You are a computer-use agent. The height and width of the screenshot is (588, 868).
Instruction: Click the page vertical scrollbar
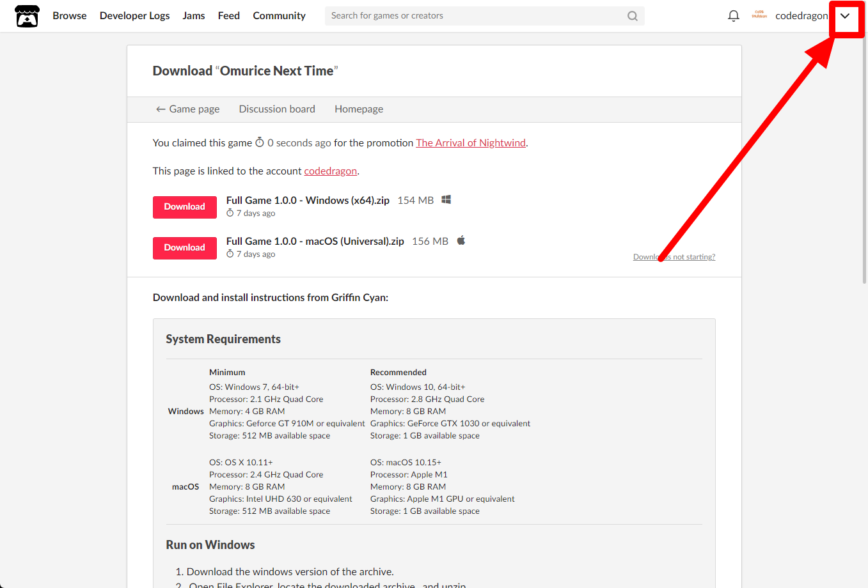(864, 160)
